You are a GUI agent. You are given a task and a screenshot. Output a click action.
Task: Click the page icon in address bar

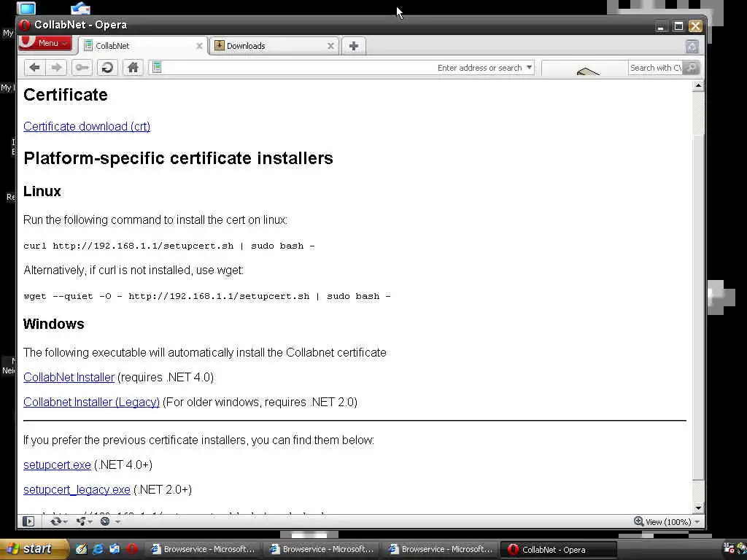(157, 68)
